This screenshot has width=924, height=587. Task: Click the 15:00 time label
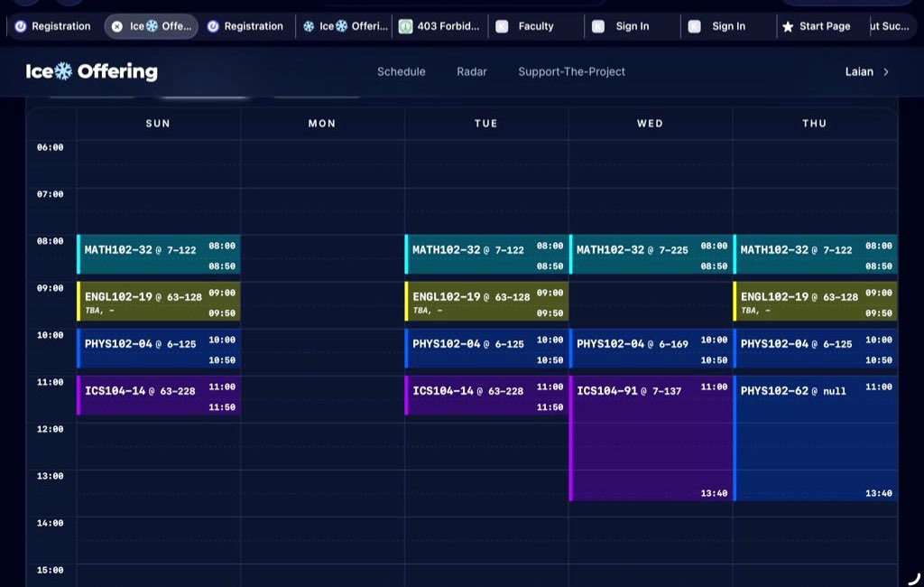pos(51,570)
